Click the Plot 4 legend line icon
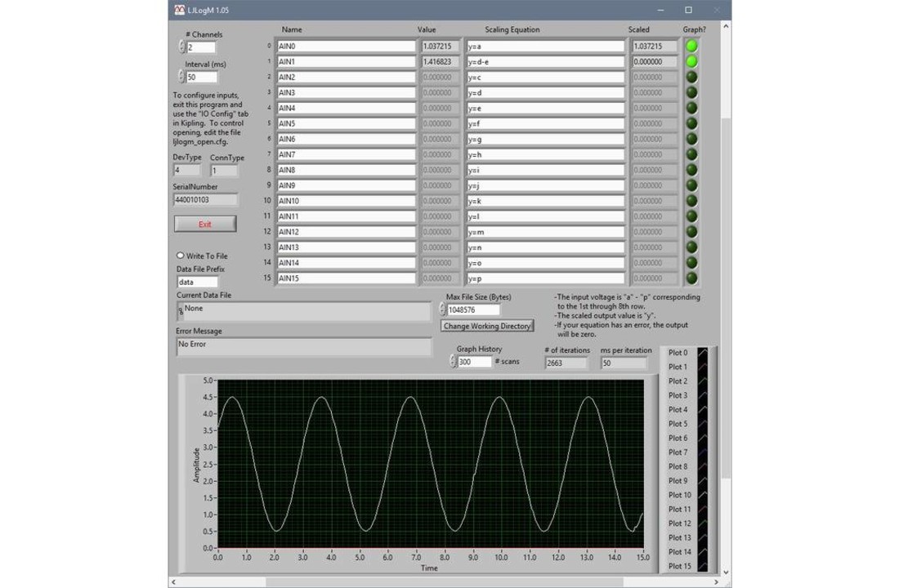Screen dimensions: 899x588 pos(703,409)
